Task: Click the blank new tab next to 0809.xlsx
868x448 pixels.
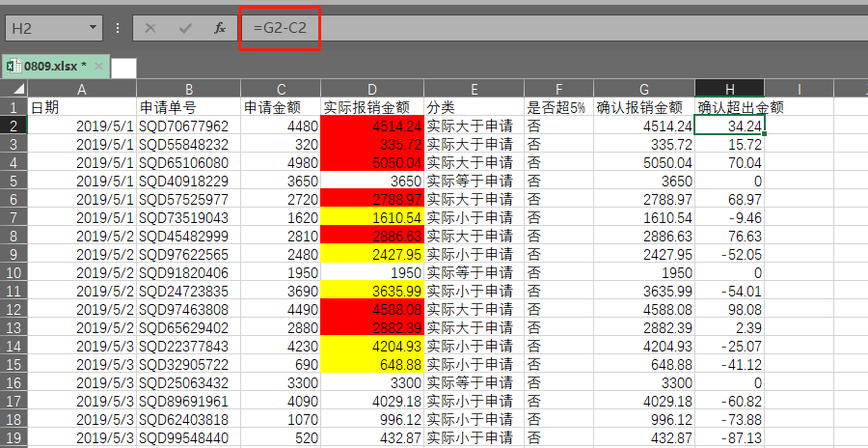Action: tap(123, 68)
